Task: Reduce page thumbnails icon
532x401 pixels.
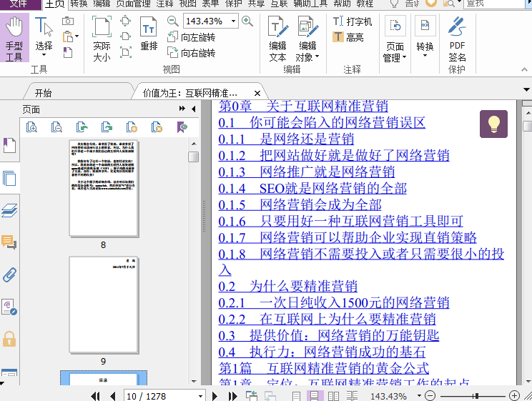Action: pos(56,127)
